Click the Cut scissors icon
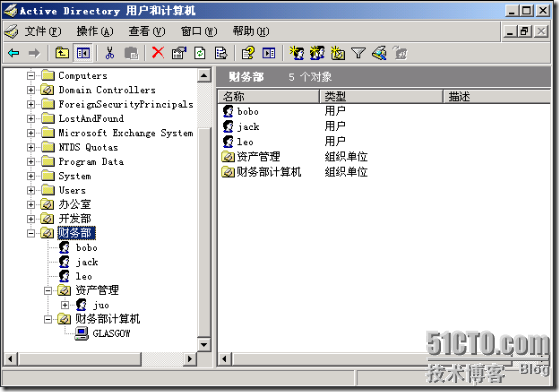559x392 pixels. point(109,53)
